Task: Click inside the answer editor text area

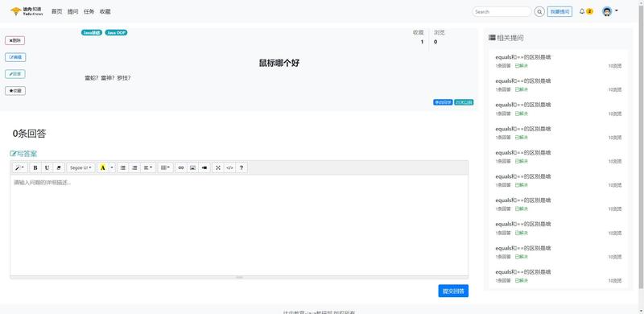Action: (x=239, y=225)
